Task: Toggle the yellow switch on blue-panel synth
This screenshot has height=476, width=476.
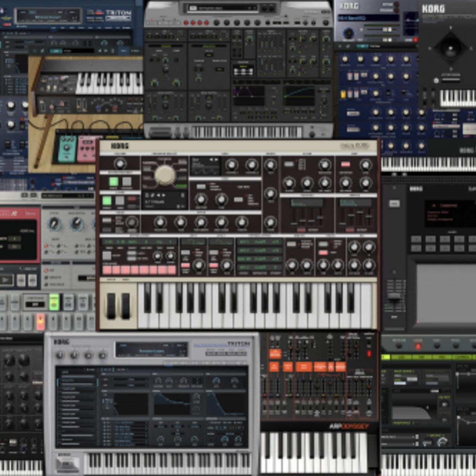Action: point(343,94)
